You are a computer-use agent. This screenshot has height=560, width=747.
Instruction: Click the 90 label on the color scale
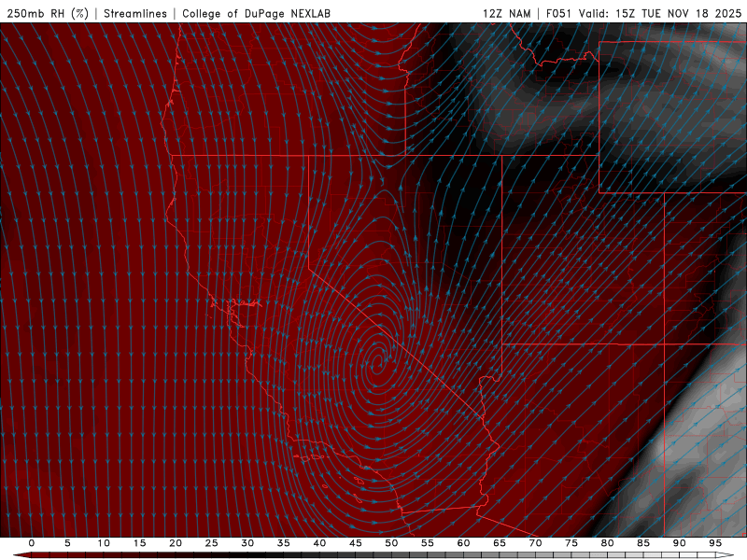click(x=679, y=543)
